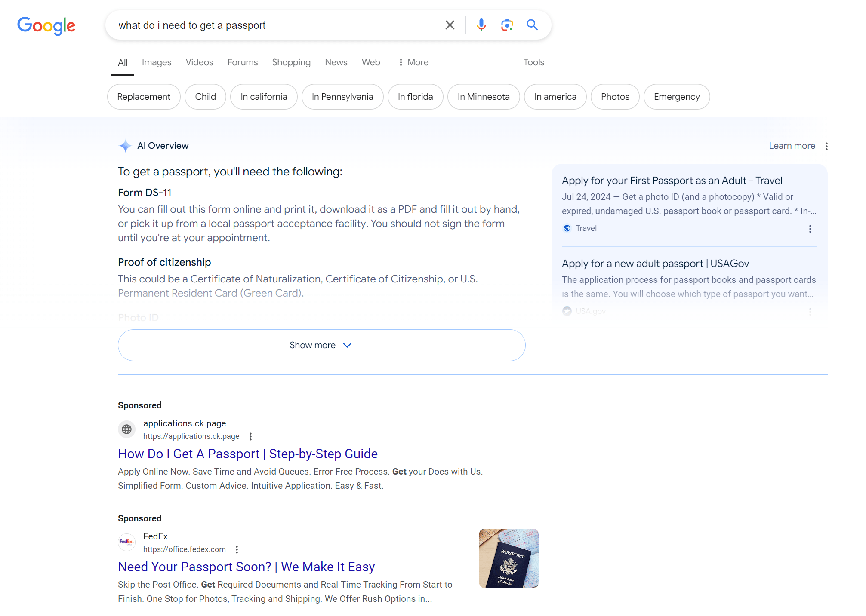
Task: Clear the search query with X icon
Action: tap(450, 25)
